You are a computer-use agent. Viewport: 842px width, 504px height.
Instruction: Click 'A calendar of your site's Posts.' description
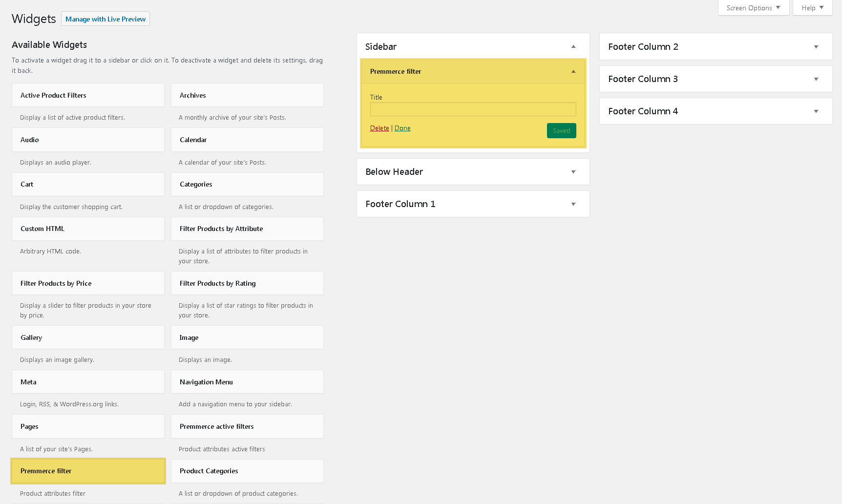tap(222, 163)
